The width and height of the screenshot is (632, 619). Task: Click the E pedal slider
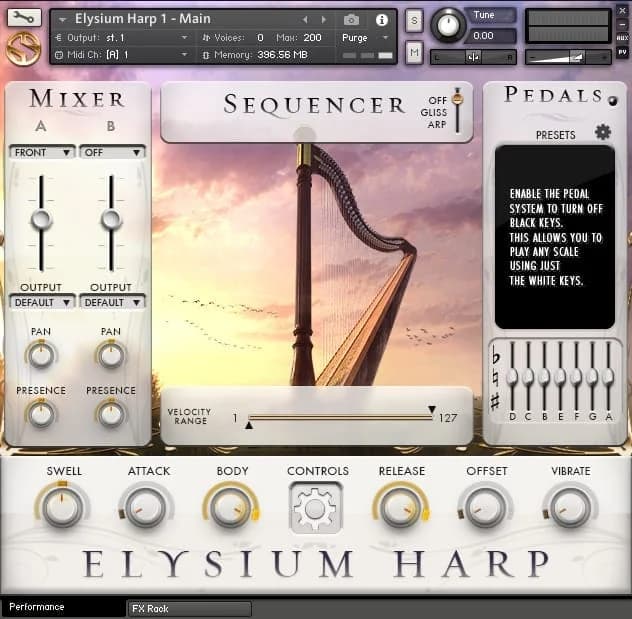click(x=560, y=377)
